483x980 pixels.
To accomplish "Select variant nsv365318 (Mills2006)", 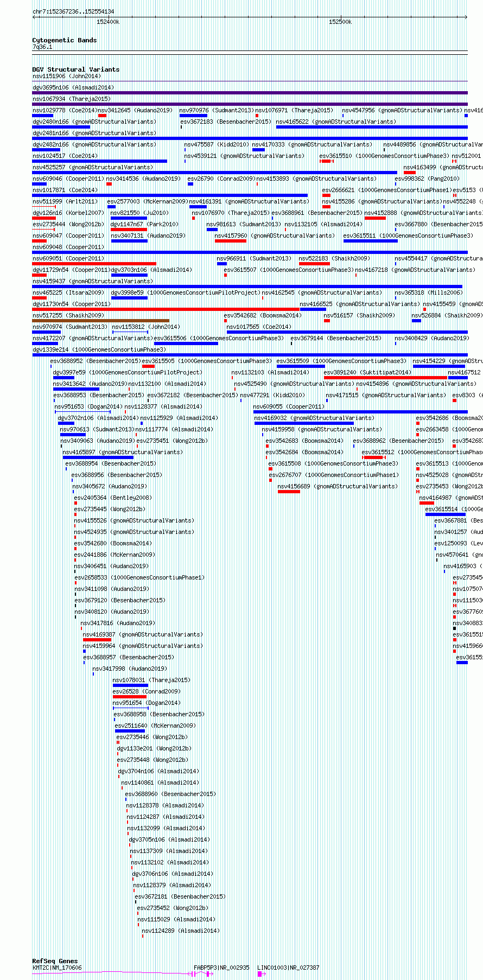I will tap(429, 293).
